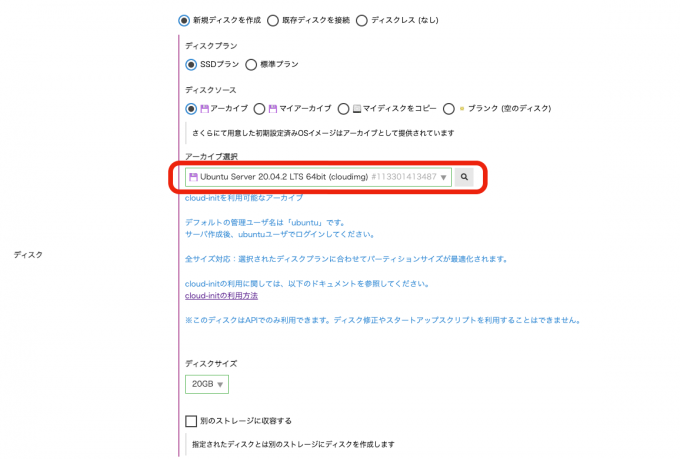Screen dimensions: 680x459
Task: Select the アーカイブ disk source radio
Action: click(x=191, y=108)
